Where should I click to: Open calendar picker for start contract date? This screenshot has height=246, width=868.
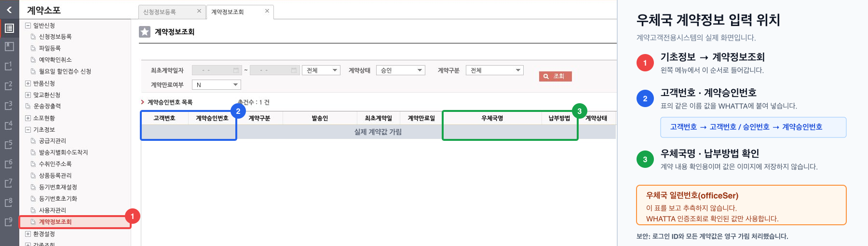[236, 70]
